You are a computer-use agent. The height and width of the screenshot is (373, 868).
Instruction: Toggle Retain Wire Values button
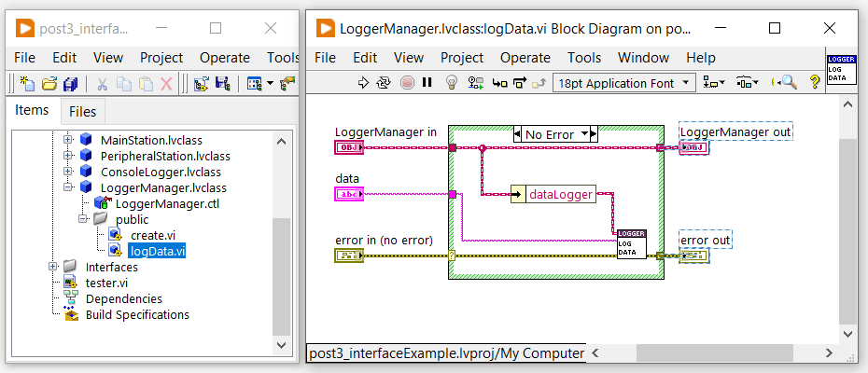[x=477, y=82]
